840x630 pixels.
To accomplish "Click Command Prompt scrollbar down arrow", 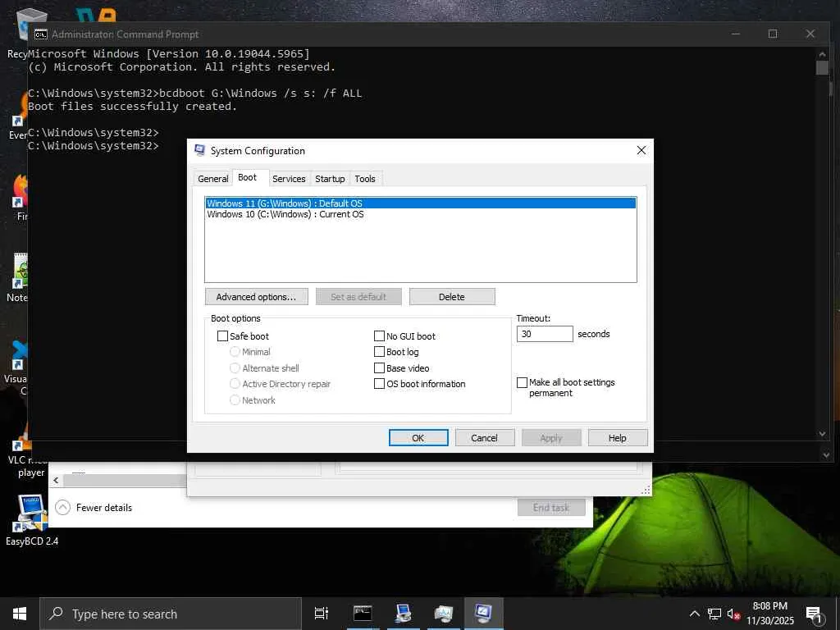I will point(822,434).
